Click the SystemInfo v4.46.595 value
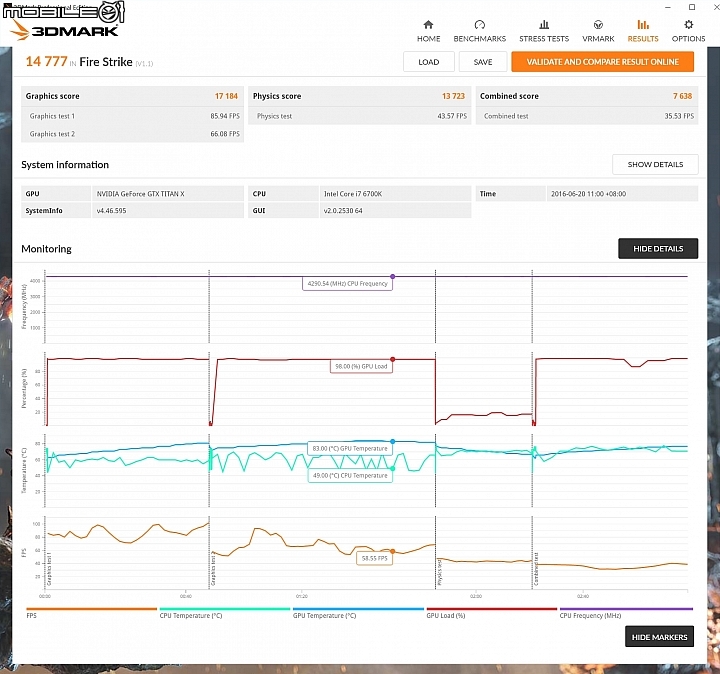The height and width of the screenshot is (674, 720). click(168, 211)
